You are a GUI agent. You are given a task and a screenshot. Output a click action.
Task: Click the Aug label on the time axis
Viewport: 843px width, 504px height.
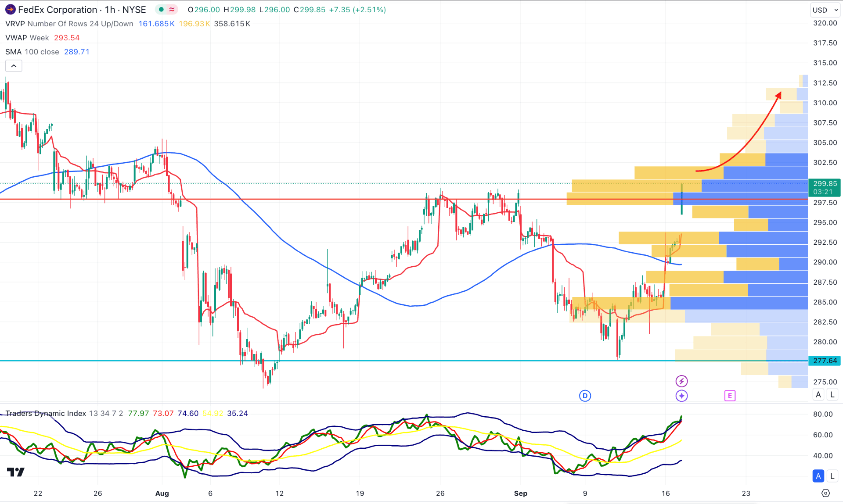(x=162, y=493)
